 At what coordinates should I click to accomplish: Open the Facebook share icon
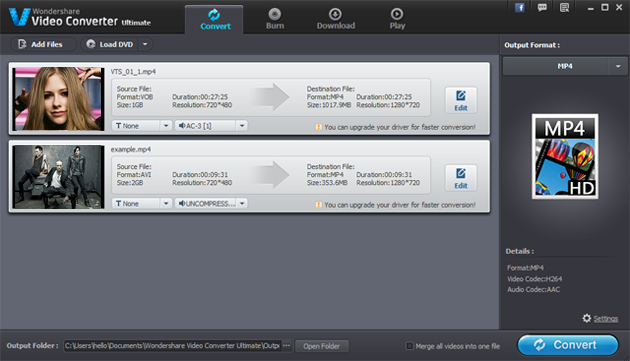pyautogui.click(x=520, y=8)
